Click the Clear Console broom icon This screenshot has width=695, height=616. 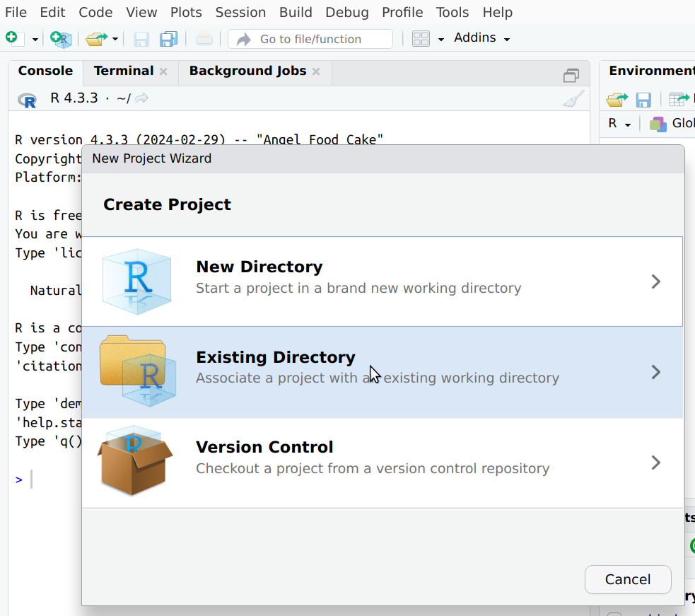[573, 99]
